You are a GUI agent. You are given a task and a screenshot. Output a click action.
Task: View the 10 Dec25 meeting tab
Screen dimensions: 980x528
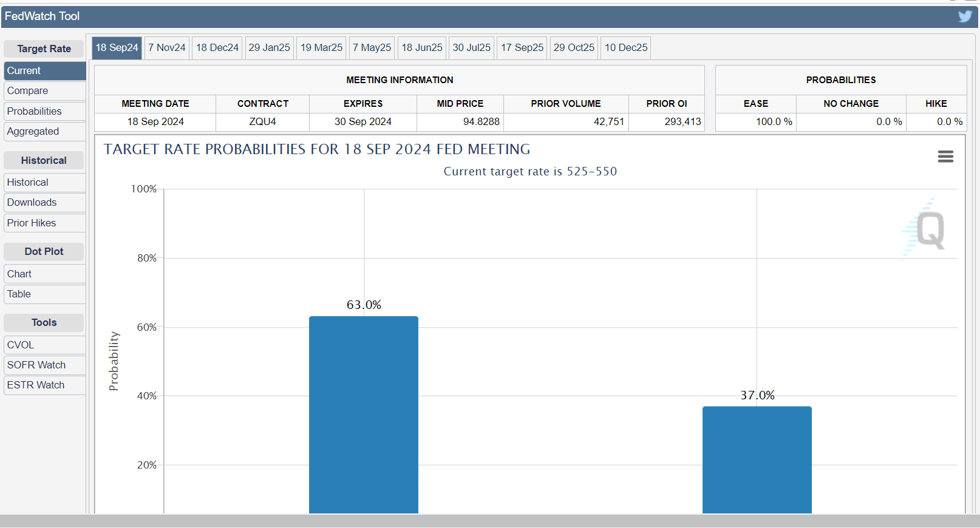(x=626, y=48)
